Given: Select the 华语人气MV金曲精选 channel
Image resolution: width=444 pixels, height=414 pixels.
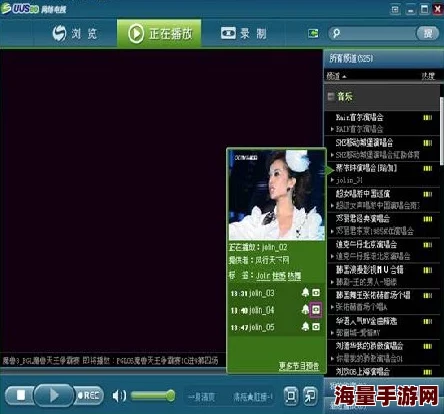Looking at the screenshot, I should pyautogui.click(x=366, y=321).
